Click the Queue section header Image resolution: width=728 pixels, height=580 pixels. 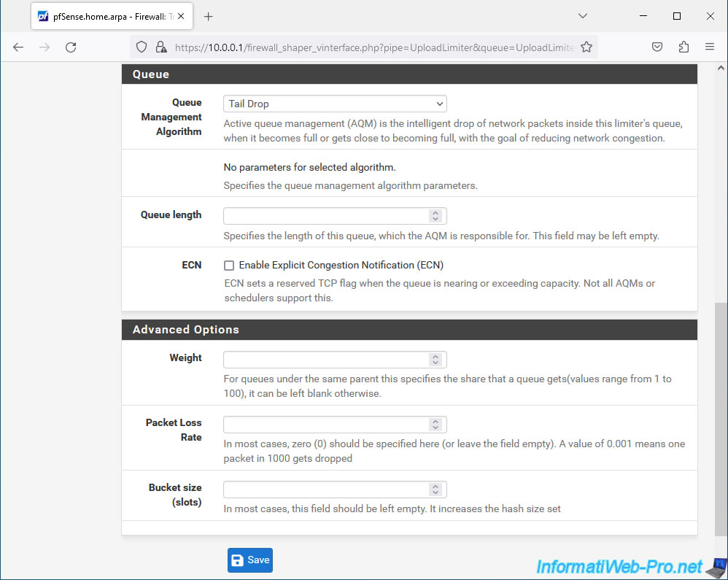tap(409, 74)
